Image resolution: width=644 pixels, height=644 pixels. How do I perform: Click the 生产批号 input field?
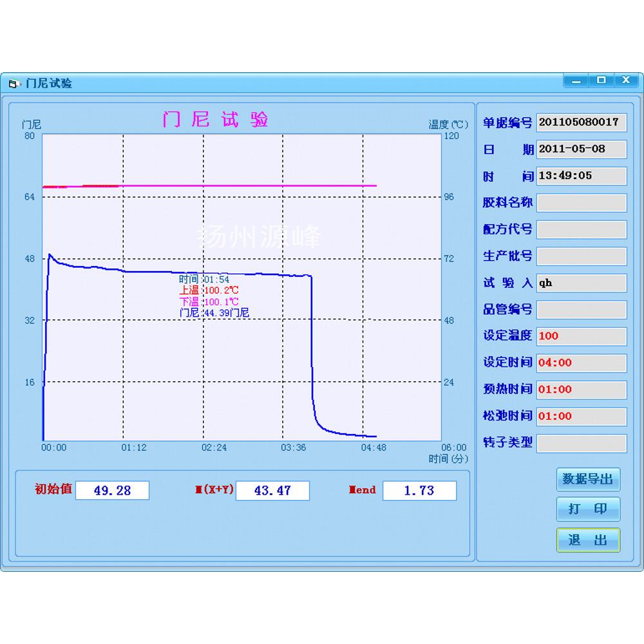(581, 256)
